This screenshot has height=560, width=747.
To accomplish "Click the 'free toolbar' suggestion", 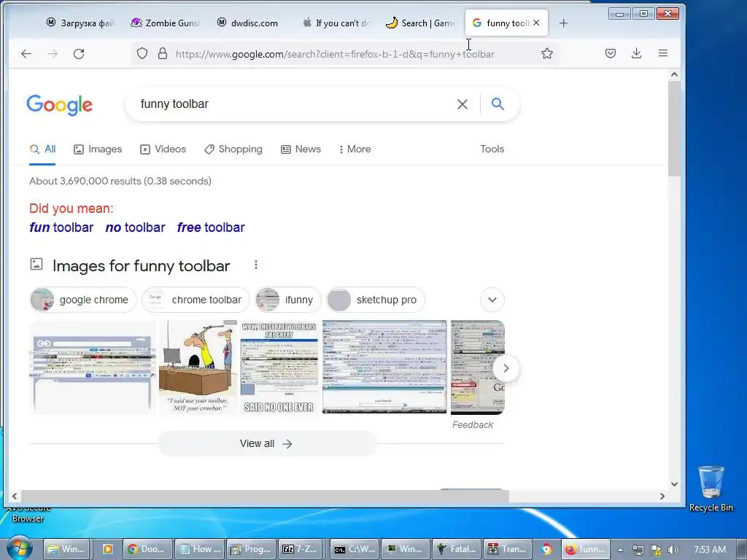I will click(x=211, y=227).
